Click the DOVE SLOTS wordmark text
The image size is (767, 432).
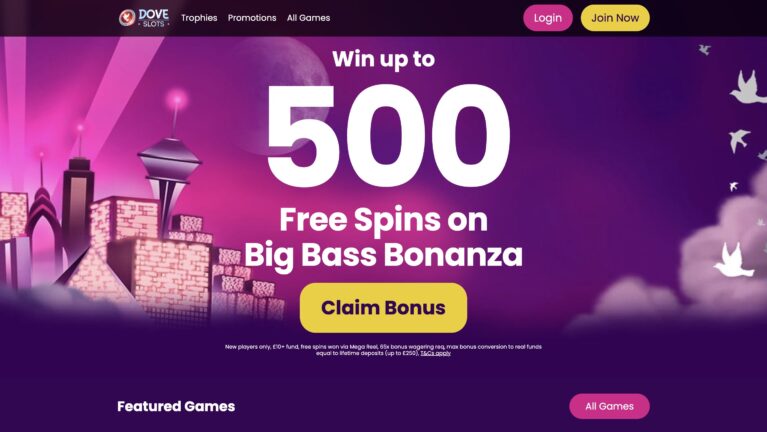coord(154,18)
